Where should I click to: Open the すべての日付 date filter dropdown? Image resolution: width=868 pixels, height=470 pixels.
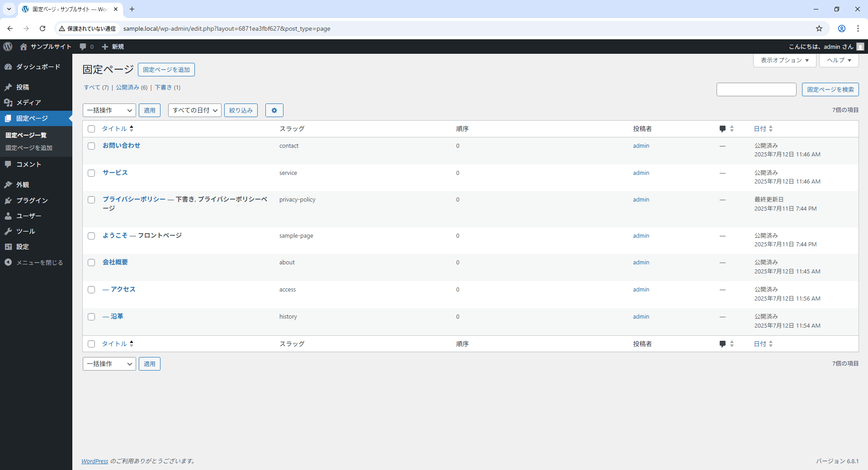[195, 110]
